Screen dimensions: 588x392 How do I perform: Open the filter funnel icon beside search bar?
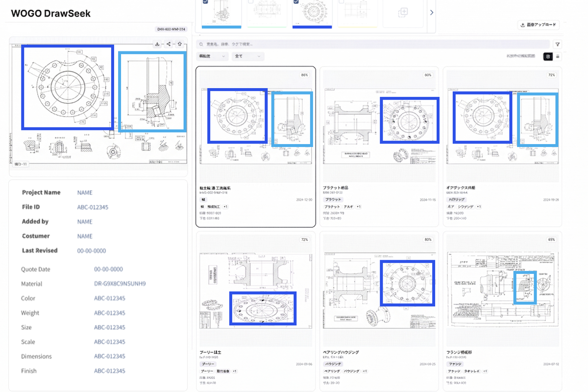557,45
